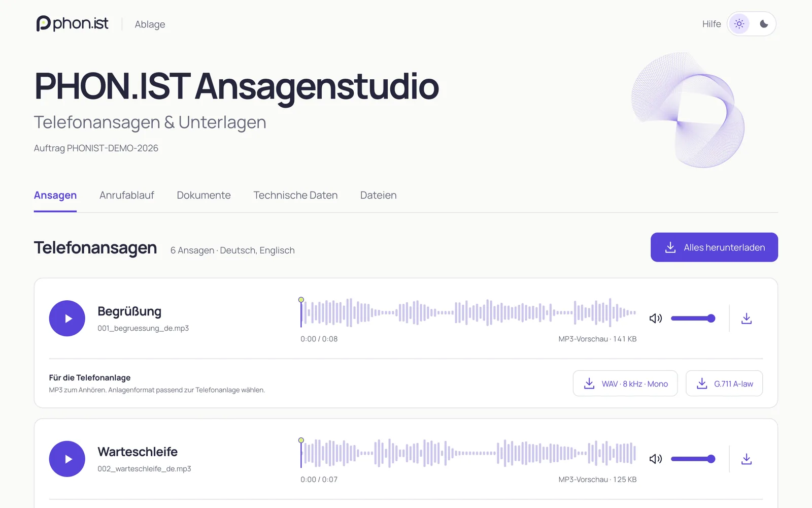Screen dimensions: 812x508
Task: Open the Dateien tab
Action: tap(379, 196)
